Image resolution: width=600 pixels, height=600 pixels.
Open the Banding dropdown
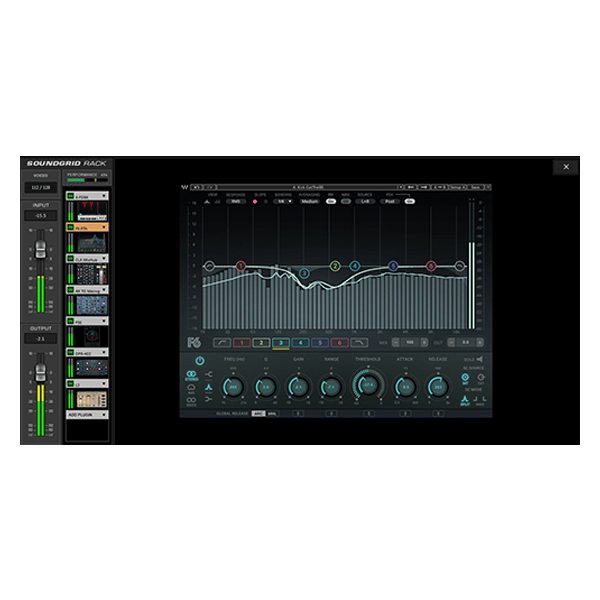pos(283,201)
